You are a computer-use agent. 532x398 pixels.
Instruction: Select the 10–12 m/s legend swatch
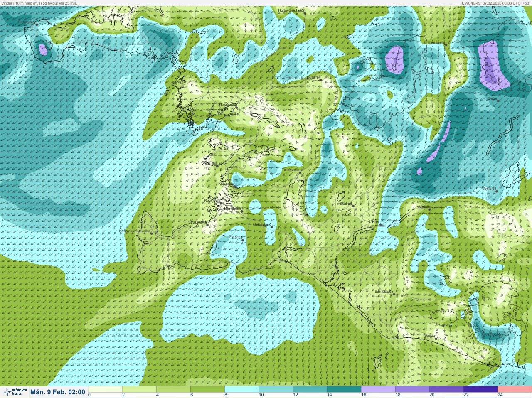276,389
